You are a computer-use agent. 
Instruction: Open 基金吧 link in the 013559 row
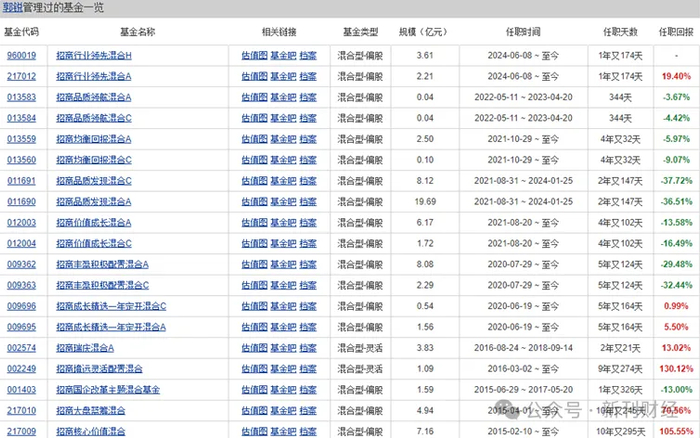coord(283,139)
